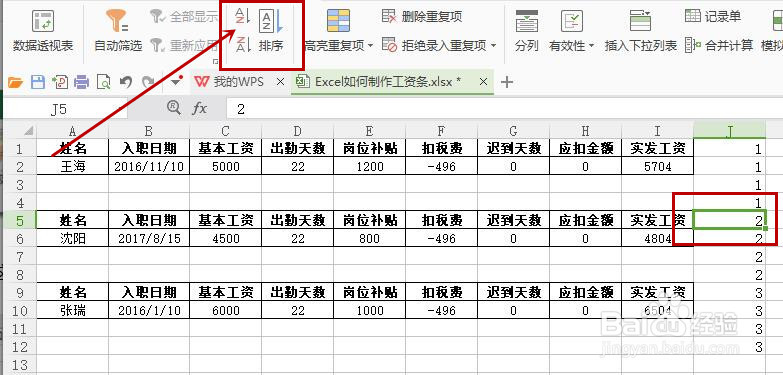Click cell 2016/1/10

click(149, 311)
